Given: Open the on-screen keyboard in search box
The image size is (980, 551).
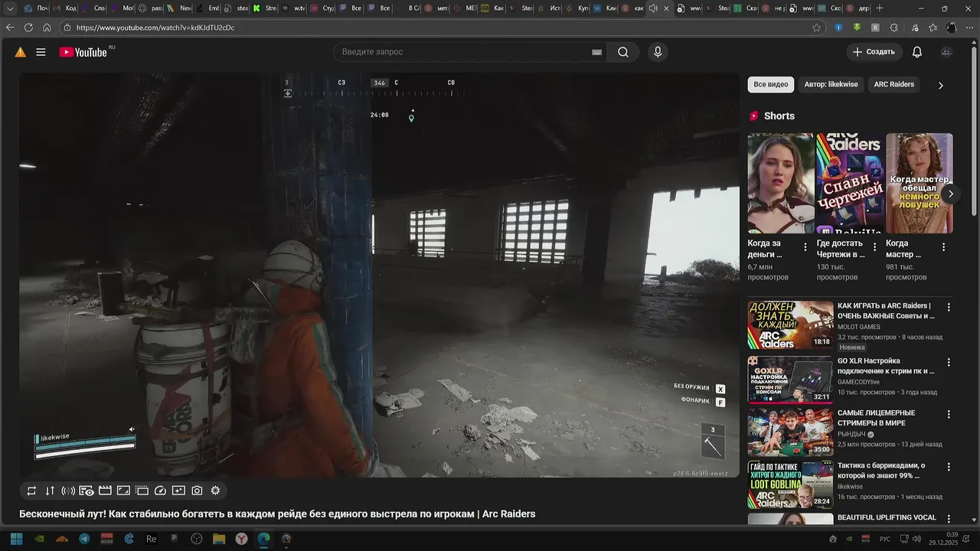Looking at the screenshot, I should 596,52.
